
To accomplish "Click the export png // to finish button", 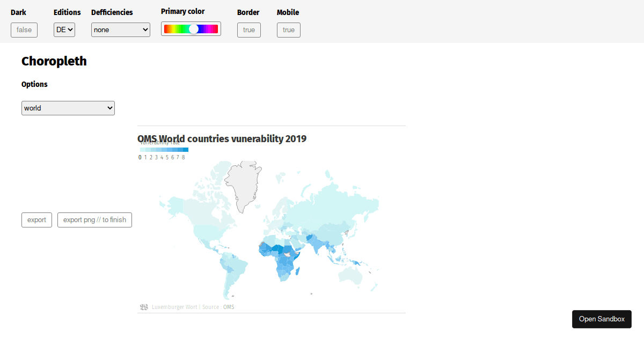I will (94, 219).
